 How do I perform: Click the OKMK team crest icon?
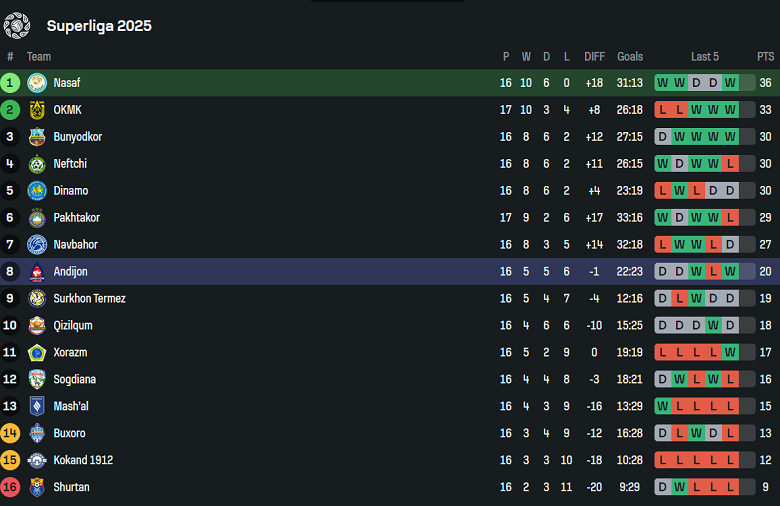(x=37, y=110)
